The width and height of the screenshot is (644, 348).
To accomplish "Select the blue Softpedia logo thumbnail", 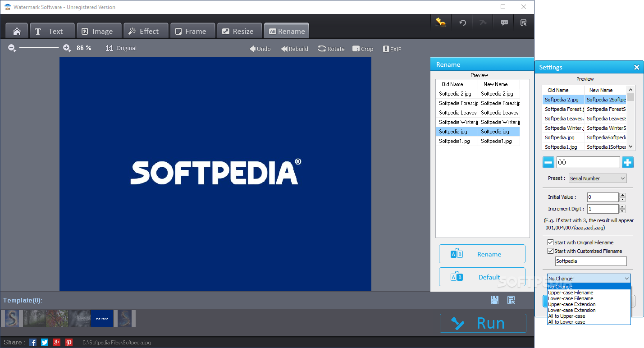I will point(102,319).
